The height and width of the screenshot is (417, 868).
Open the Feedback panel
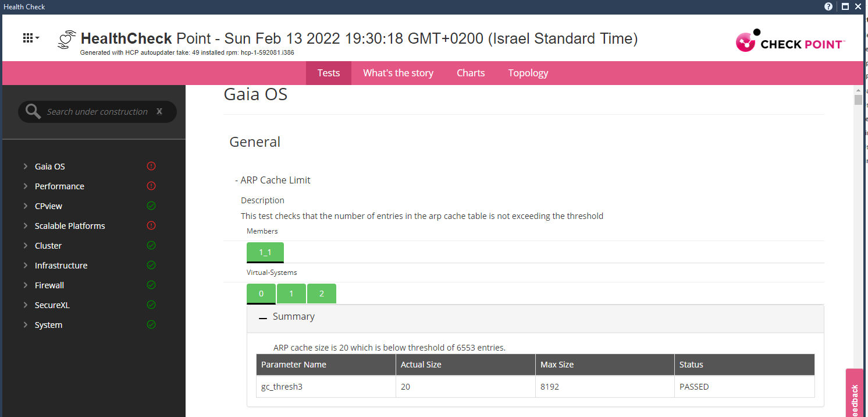coord(854,393)
